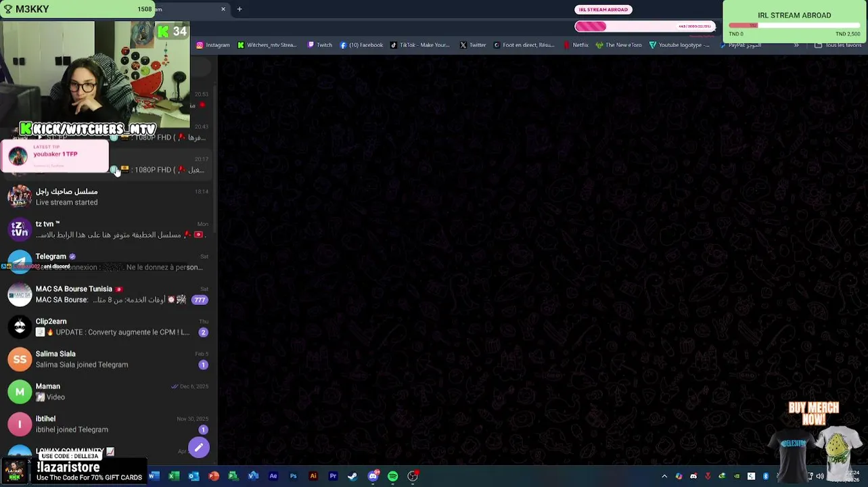
Task: Click the unread badge on ibtihel
Action: click(203, 430)
